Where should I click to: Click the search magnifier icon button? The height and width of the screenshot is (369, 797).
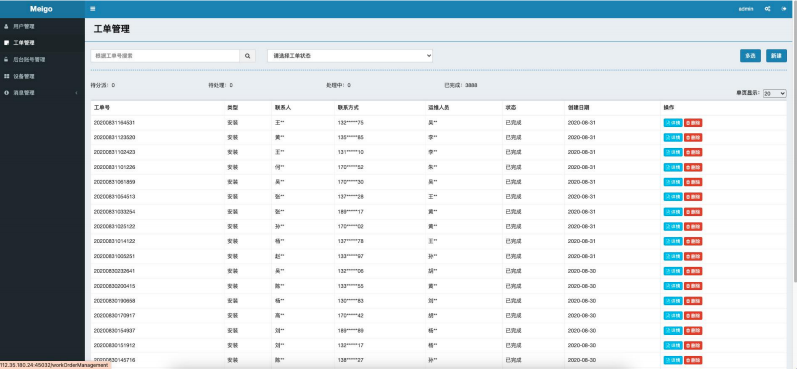(x=247, y=56)
